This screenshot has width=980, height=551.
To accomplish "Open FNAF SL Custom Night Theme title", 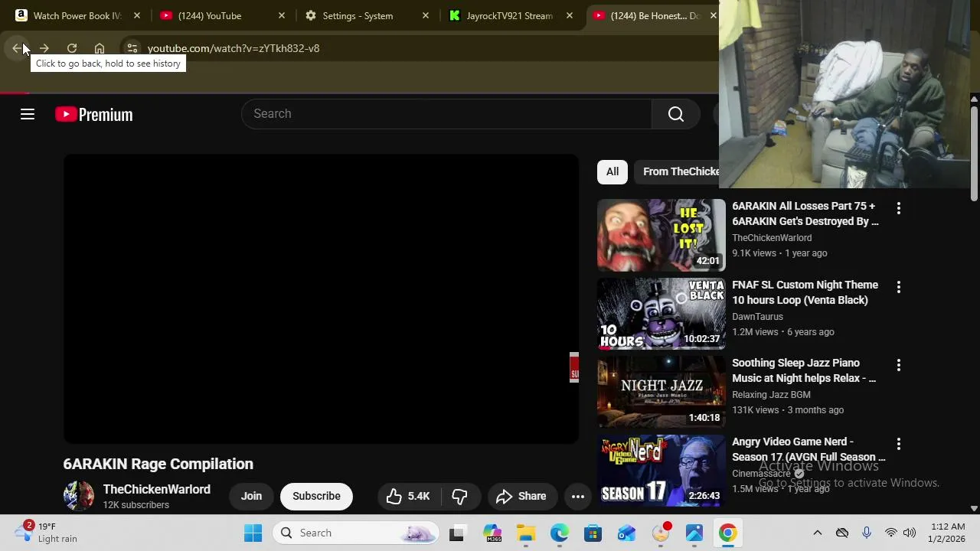I will point(805,292).
